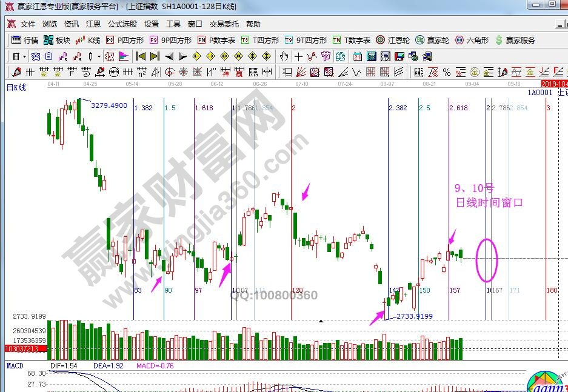Click the MACD indicator label
The width and height of the screenshot is (568, 392).
[x=15, y=366]
